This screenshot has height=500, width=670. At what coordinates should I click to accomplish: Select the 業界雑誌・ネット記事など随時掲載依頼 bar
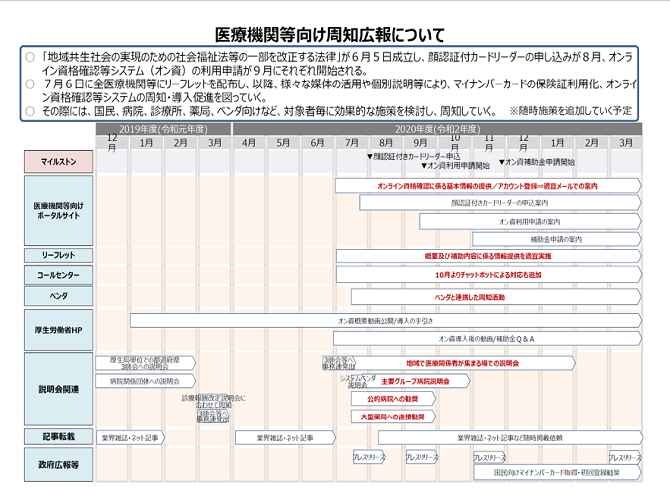pyautogui.click(x=510, y=438)
